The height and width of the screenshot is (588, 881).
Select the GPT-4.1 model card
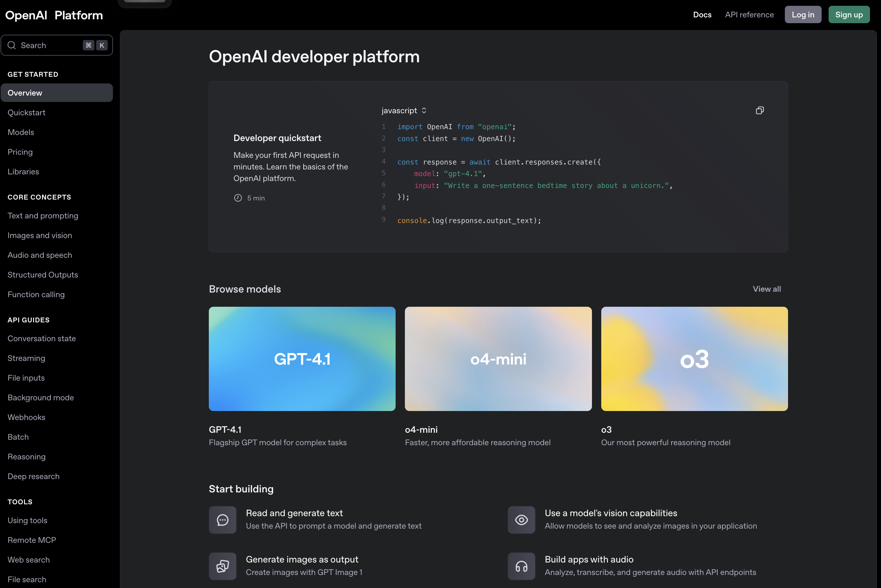click(302, 359)
